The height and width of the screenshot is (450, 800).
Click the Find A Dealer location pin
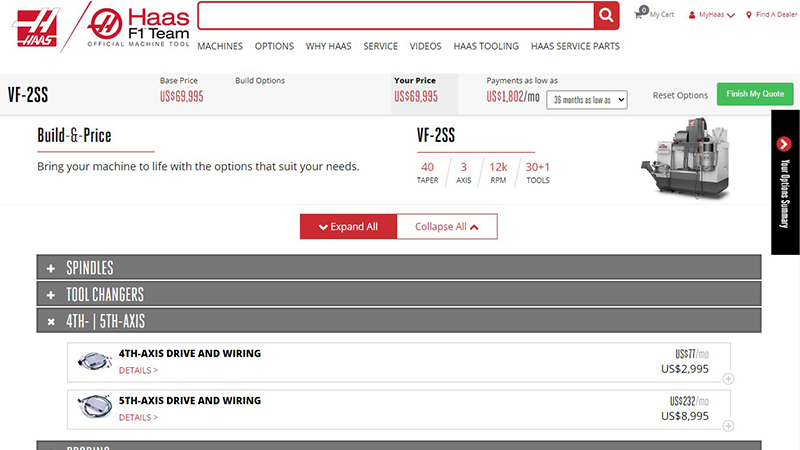748,15
